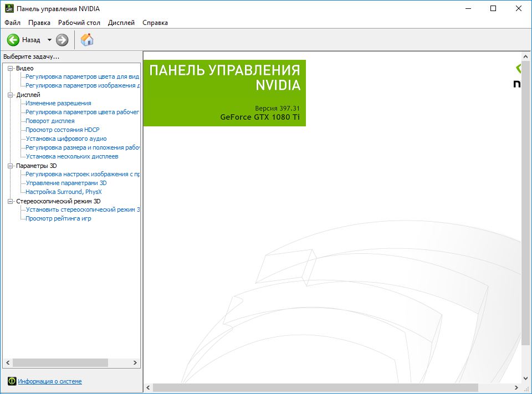
Task: Open the Справка menu
Action: pos(155,23)
